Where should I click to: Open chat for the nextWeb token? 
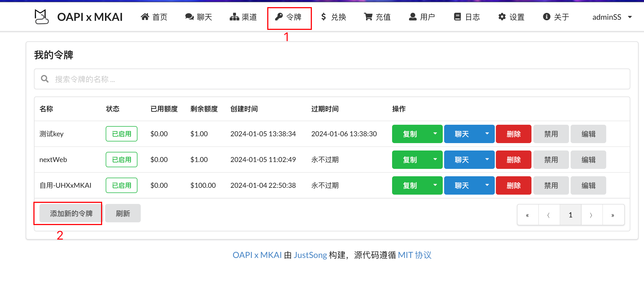(462, 160)
